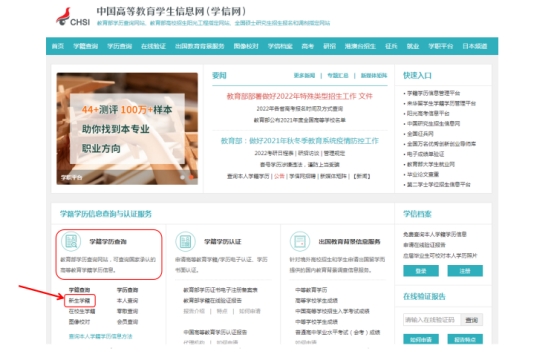
Task: Click the 出国教育背景信息服务 icon
Action: pos(300,242)
